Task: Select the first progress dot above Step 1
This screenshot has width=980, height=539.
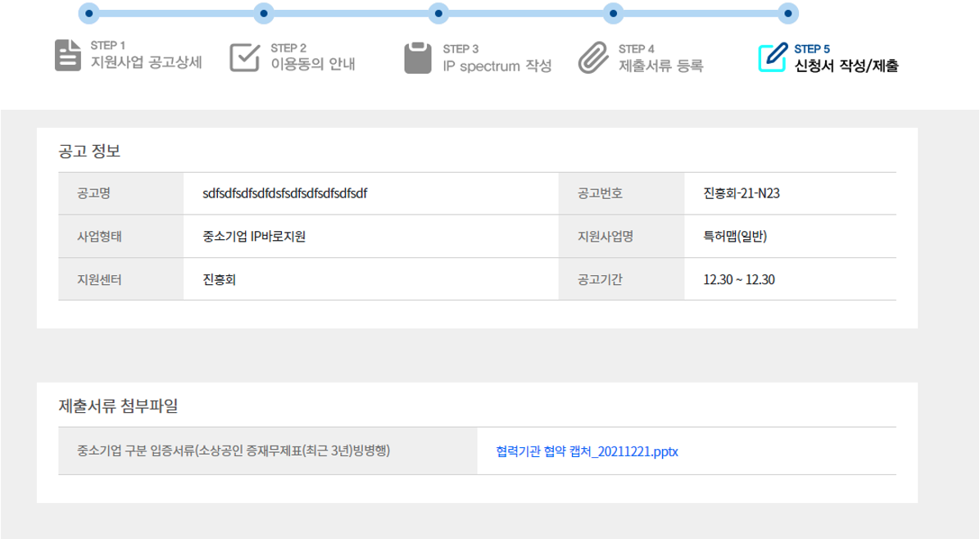Action: [89, 13]
